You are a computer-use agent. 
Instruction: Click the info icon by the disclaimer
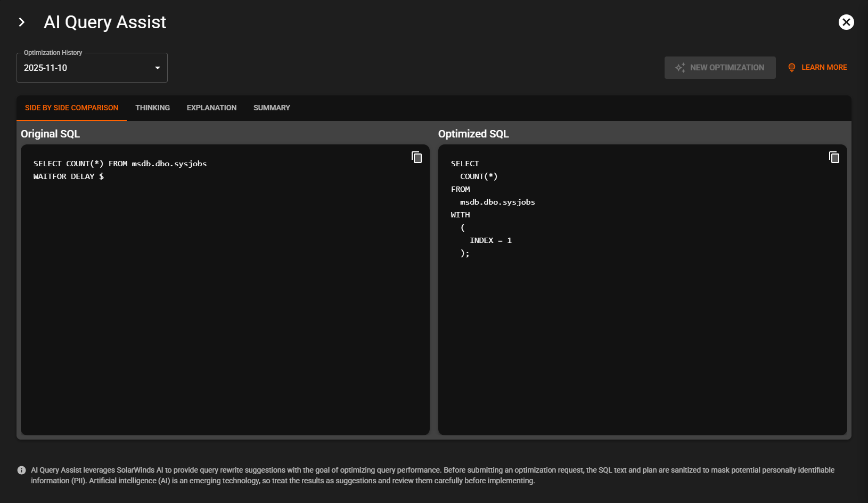[21, 470]
